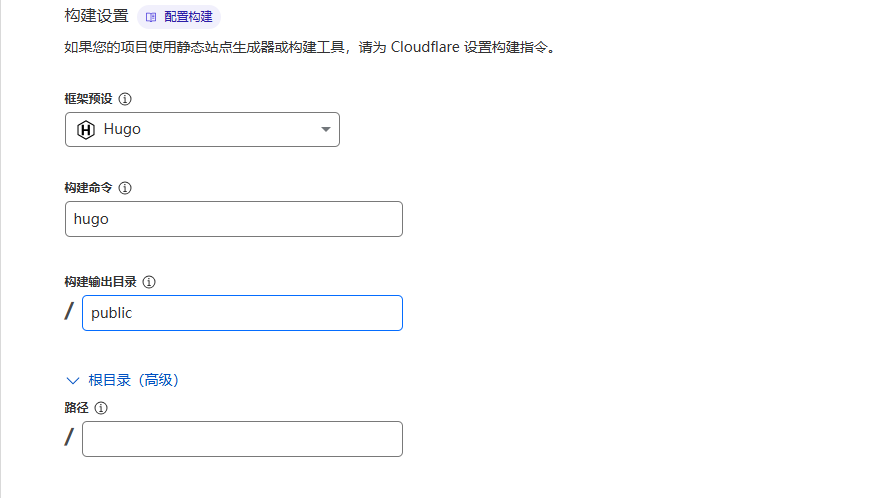Open the 配置构建 documentation link
Screen dimensions: 871x498
click(x=188, y=17)
